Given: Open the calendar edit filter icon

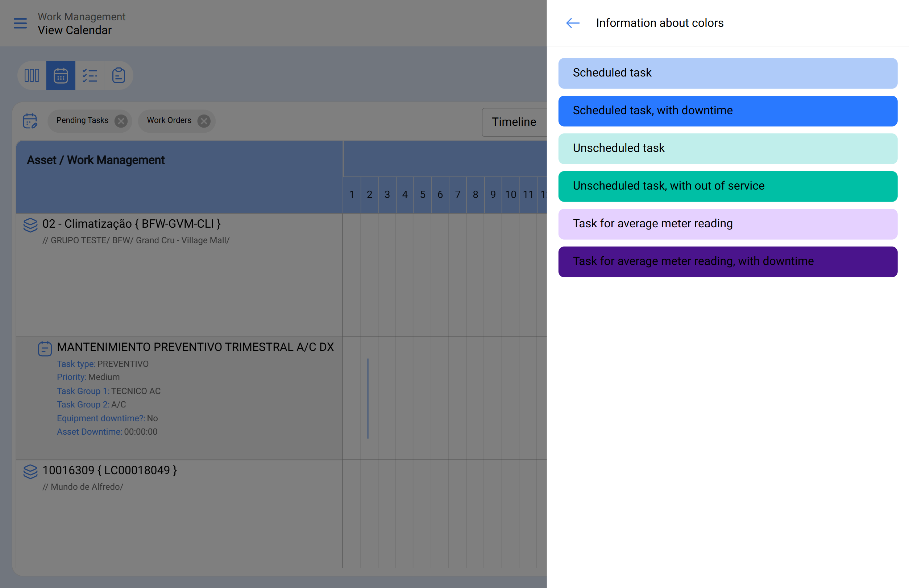Looking at the screenshot, I should (x=30, y=121).
